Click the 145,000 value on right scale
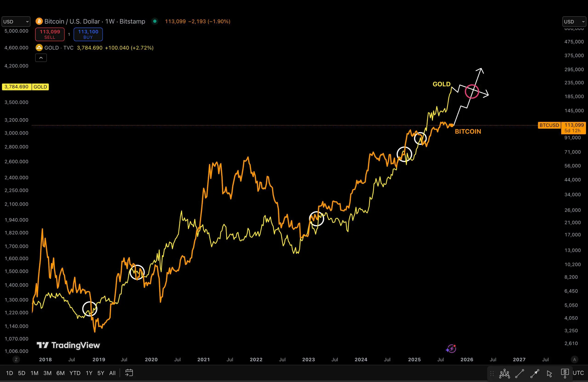This screenshot has width=588, height=382. point(574,111)
